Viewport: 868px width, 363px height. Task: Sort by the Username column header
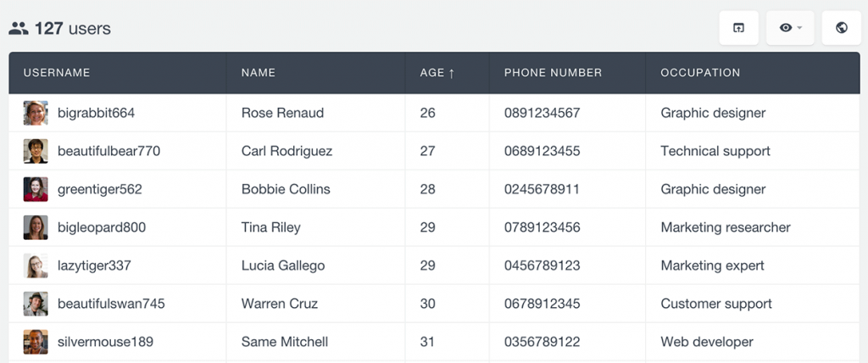(57, 73)
